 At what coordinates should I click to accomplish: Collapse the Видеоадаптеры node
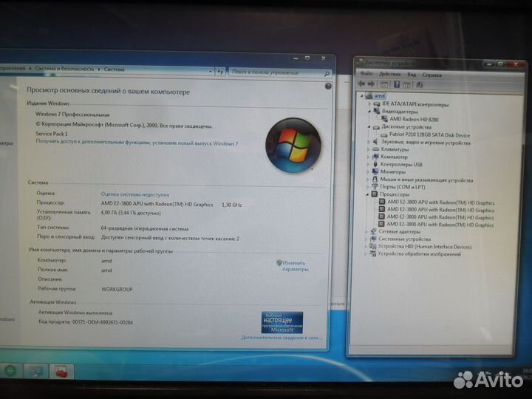(369, 111)
